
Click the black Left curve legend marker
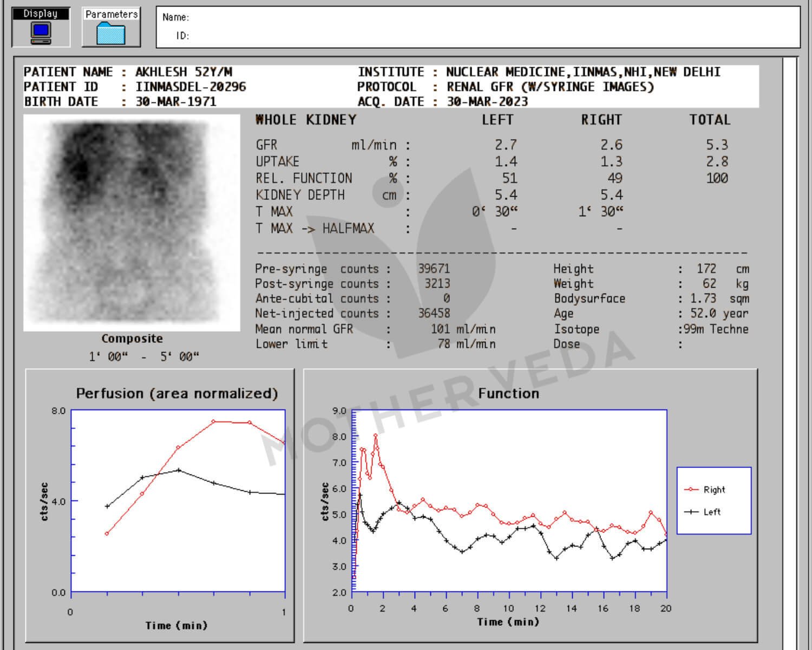click(x=691, y=512)
